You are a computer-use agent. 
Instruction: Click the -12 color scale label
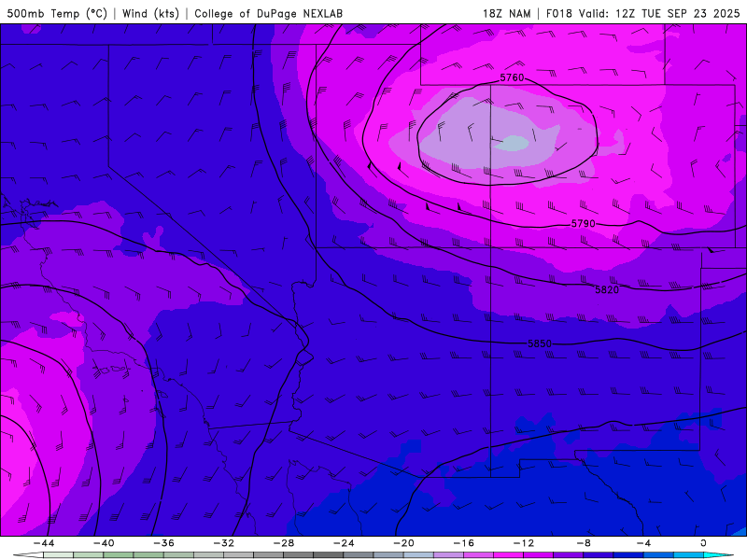[x=524, y=543]
